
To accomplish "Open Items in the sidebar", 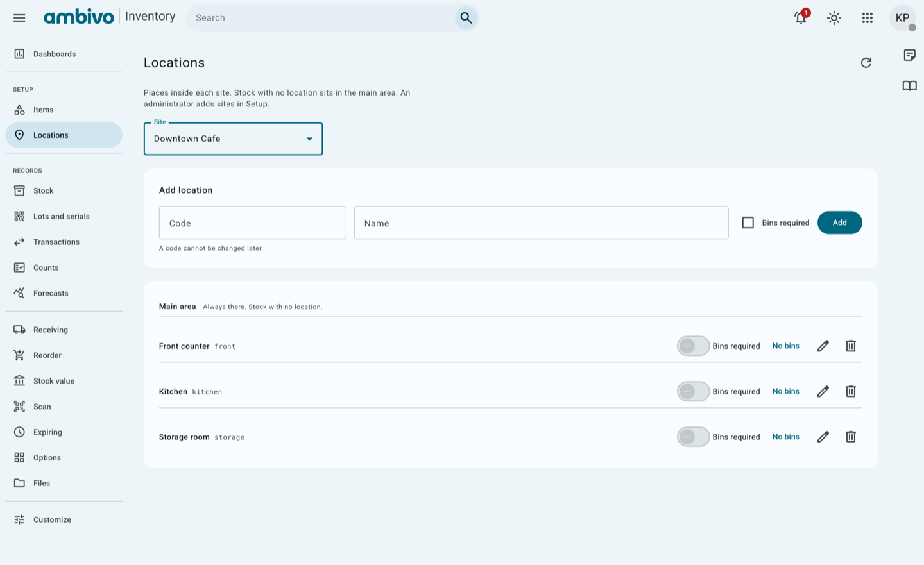I will [64, 110].
